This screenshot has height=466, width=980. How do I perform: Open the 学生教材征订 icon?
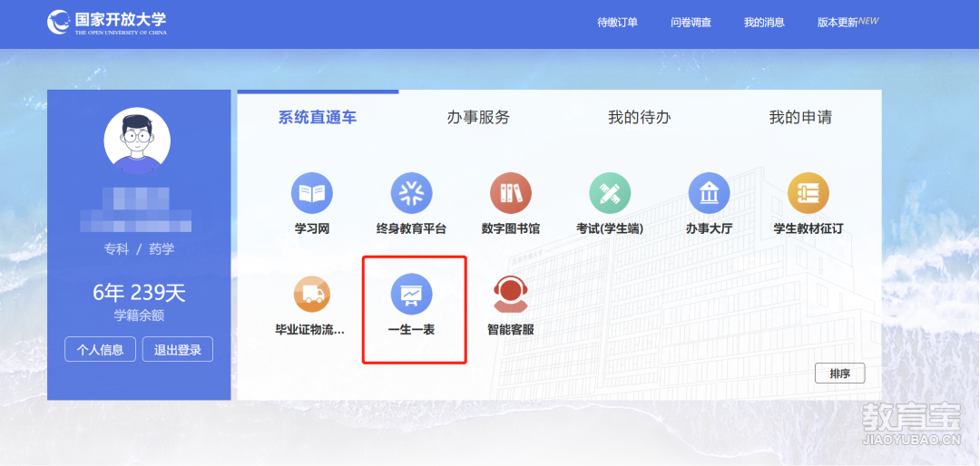pos(808,193)
